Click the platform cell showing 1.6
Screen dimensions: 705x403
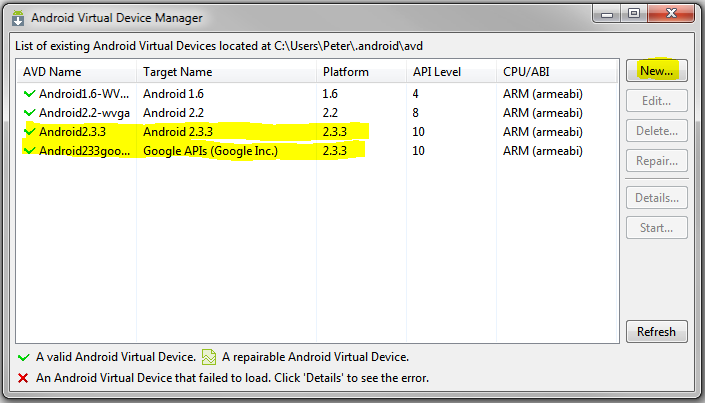330,94
